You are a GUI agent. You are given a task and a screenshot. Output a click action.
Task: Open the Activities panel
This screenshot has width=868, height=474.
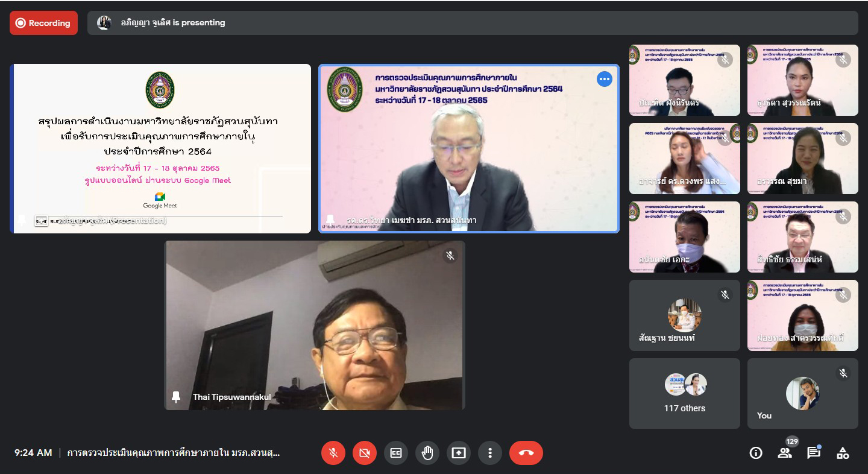[843, 453]
